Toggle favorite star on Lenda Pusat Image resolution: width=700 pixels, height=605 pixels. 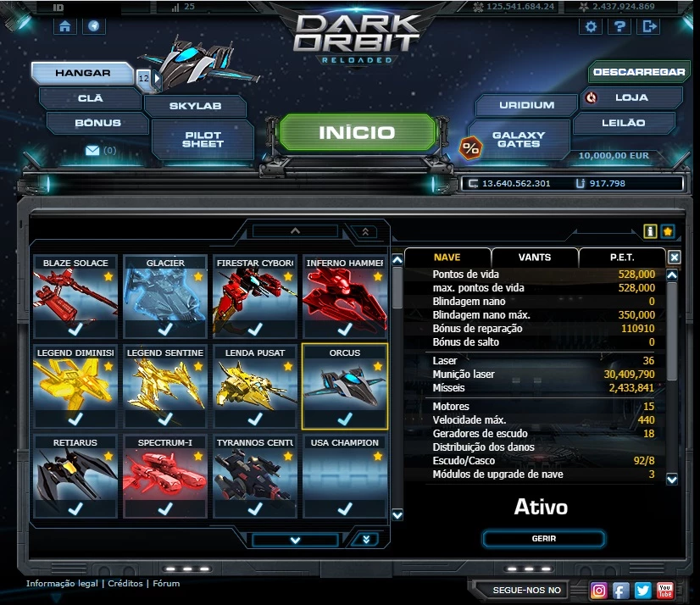click(x=288, y=367)
